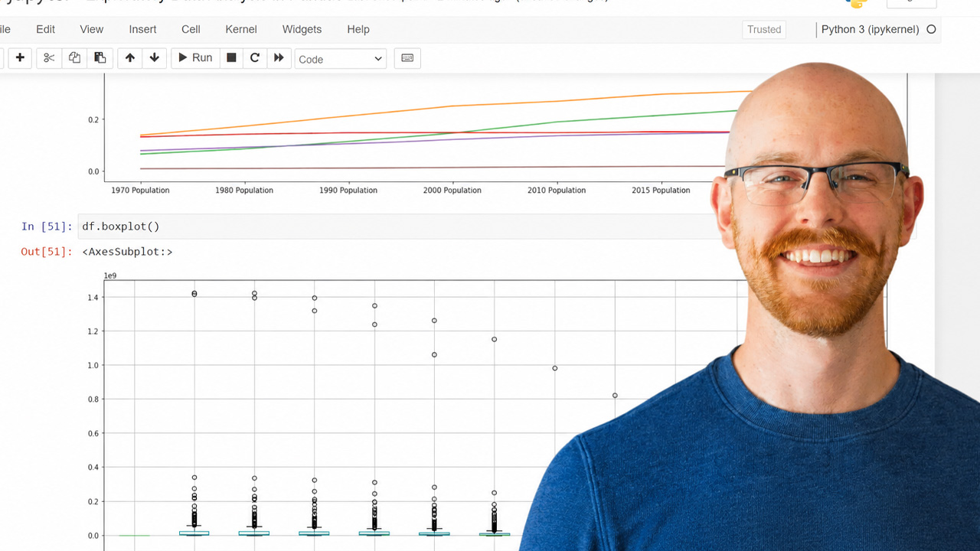The width and height of the screenshot is (980, 551).
Task: Open the Help menu
Action: (358, 29)
